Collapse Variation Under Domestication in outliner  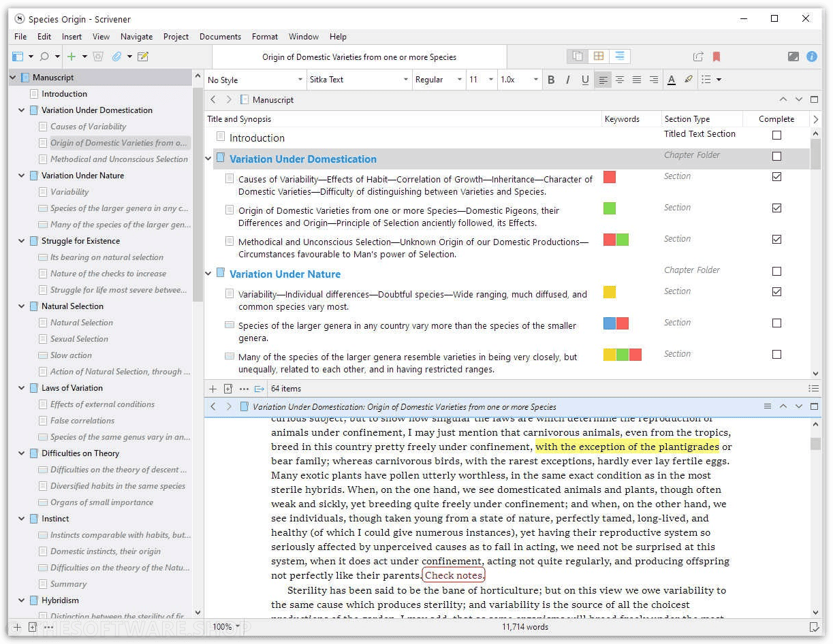point(208,159)
